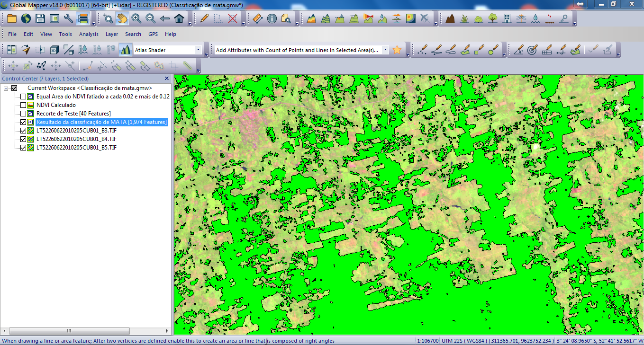
Task: Select the Digitizer pencil tool
Action: coord(204,18)
